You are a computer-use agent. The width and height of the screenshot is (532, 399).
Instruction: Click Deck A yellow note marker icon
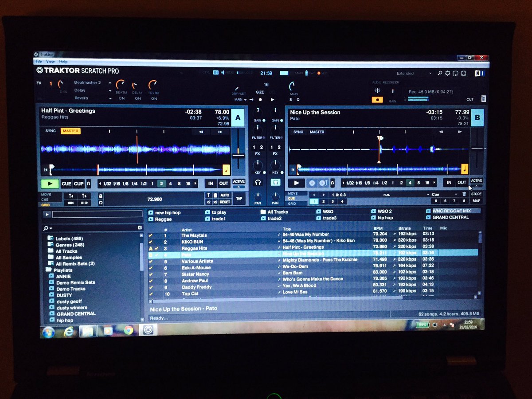click(x=226, y=169)
